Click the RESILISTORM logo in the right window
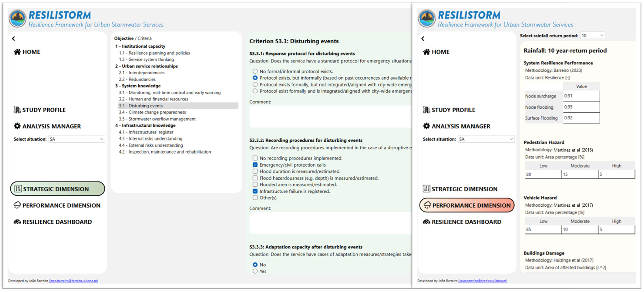The width and height of the screenshot is (644, 292). click(x=426, y=18)
